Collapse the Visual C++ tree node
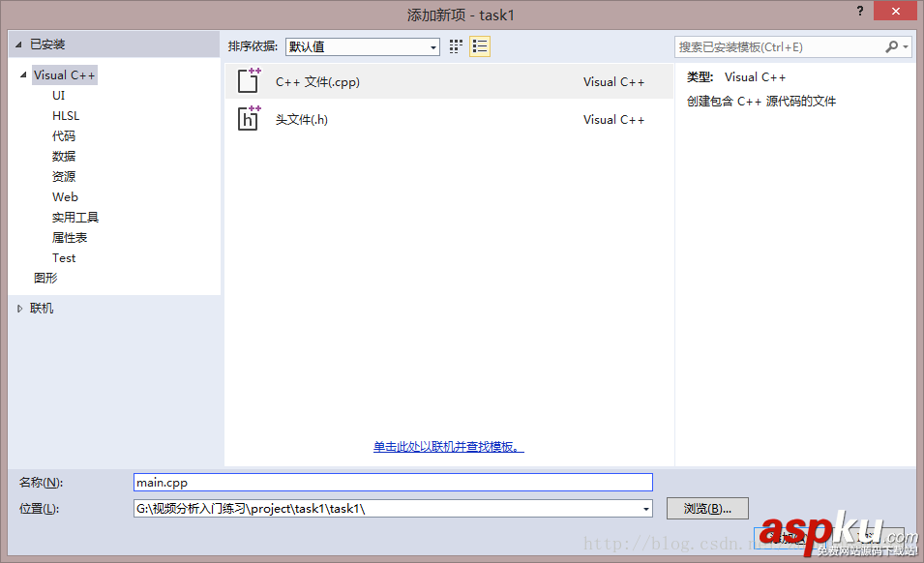 23,74
